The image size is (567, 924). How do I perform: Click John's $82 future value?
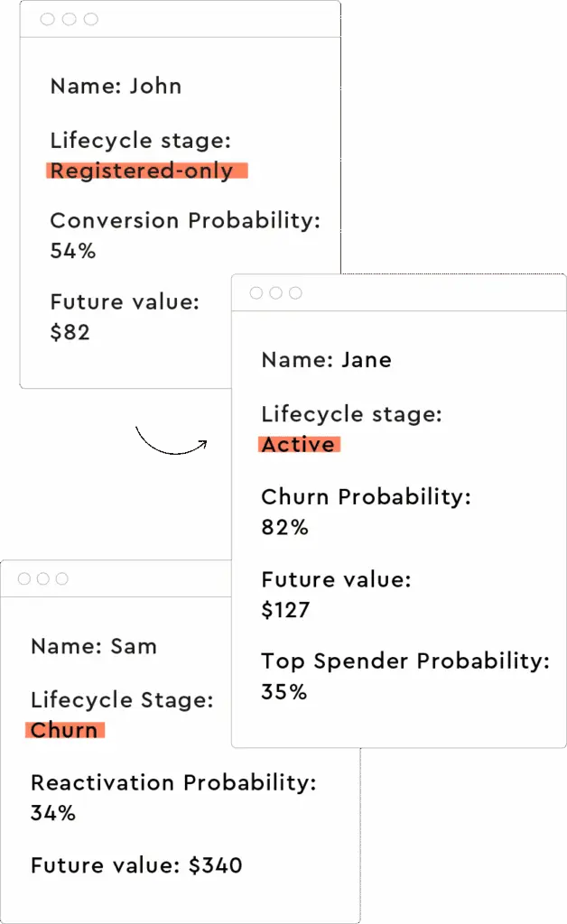click(70, 332)
